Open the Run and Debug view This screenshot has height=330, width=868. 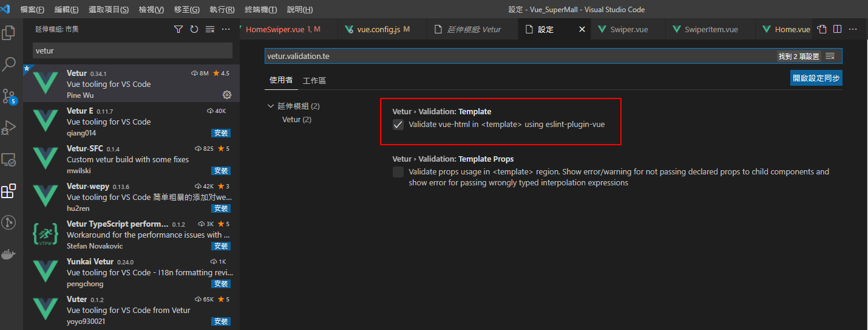point(8,128)
